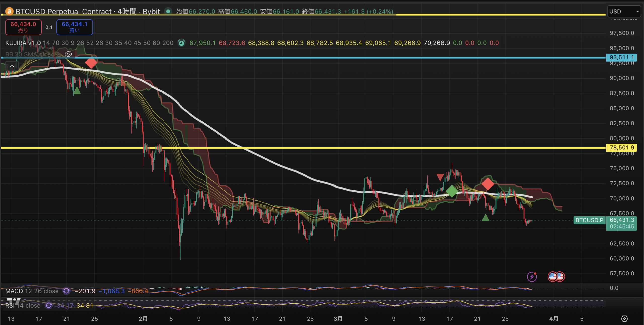The image size is (644, 325).
Task: Click the 93,511.1 blue price level label
Action: [621, 57]
